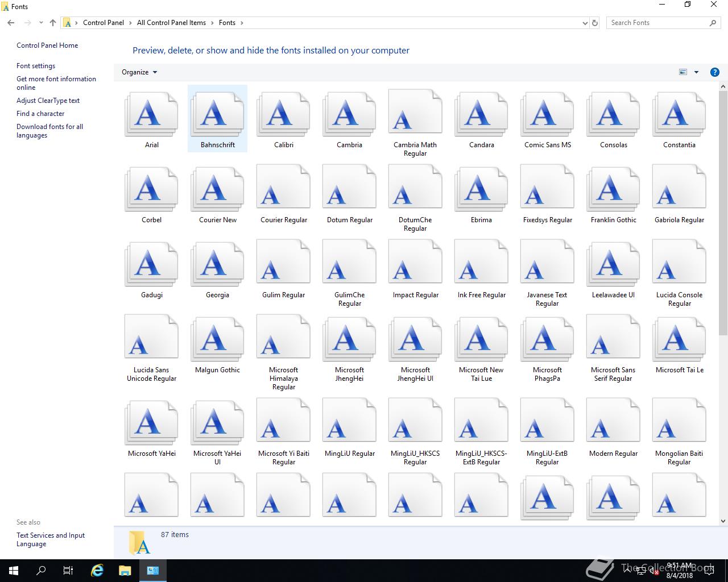Expand the Control Panel breadcrumb chevron
This screenshot has width=728, height=582.
[130, 23]
